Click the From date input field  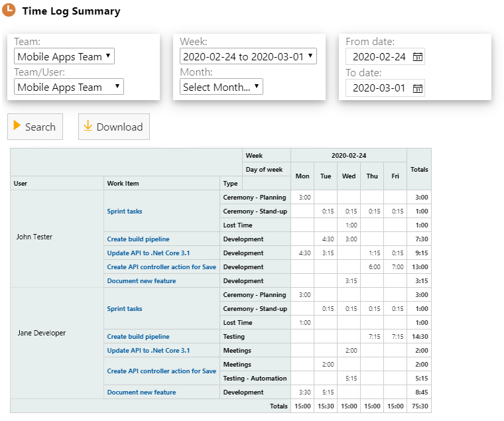[385, 57]
